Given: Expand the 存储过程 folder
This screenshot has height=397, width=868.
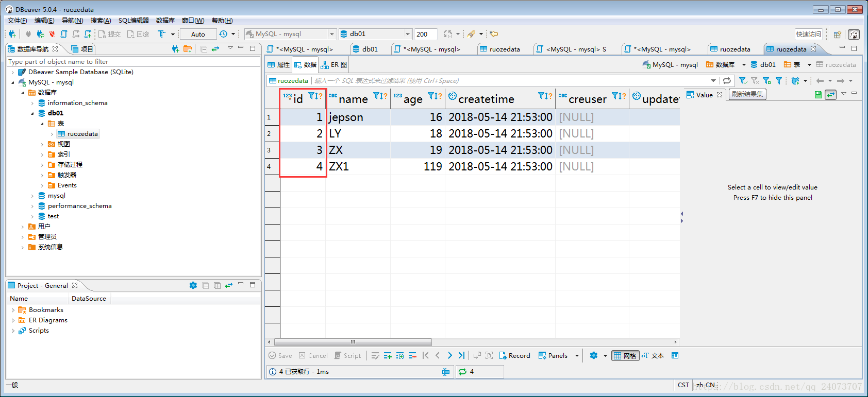Looking at the screenshot, I should click(42, 165).
